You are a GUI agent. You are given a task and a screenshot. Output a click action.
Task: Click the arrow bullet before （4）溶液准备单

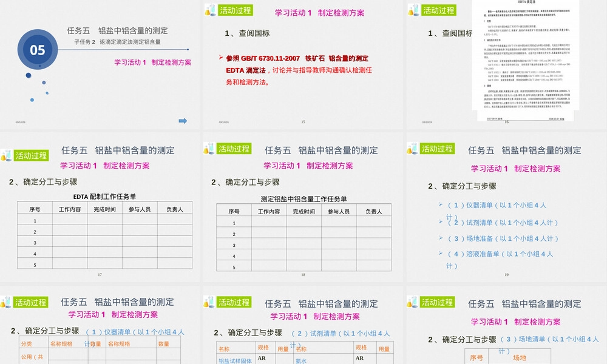tap(441, 253)
